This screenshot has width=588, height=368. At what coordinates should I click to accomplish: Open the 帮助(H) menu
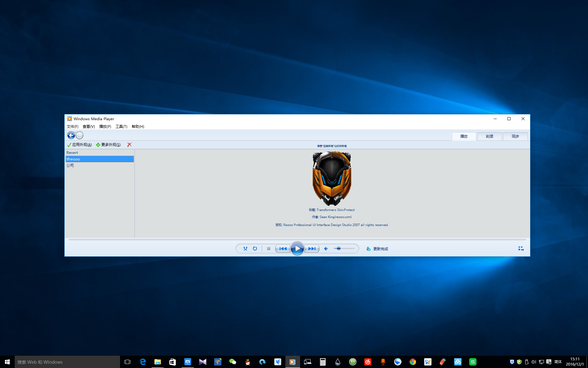tap(138, 127)
